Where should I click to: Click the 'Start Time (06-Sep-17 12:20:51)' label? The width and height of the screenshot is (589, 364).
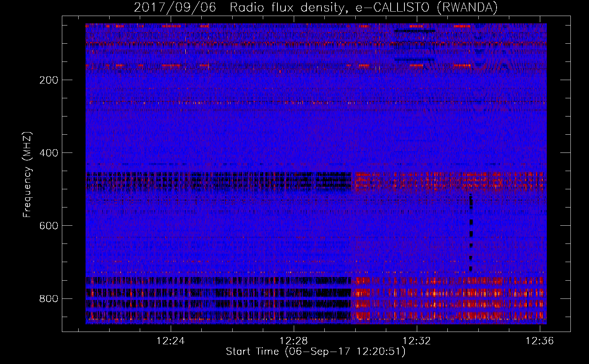coord(316,352)
